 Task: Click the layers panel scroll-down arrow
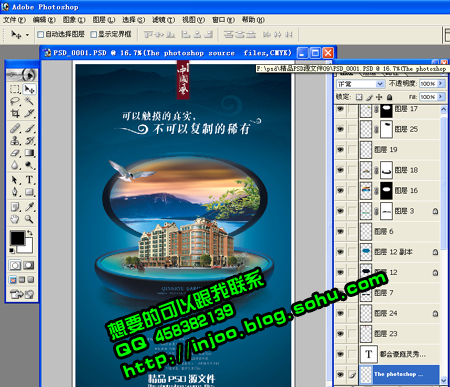click(x=444, y=380)
